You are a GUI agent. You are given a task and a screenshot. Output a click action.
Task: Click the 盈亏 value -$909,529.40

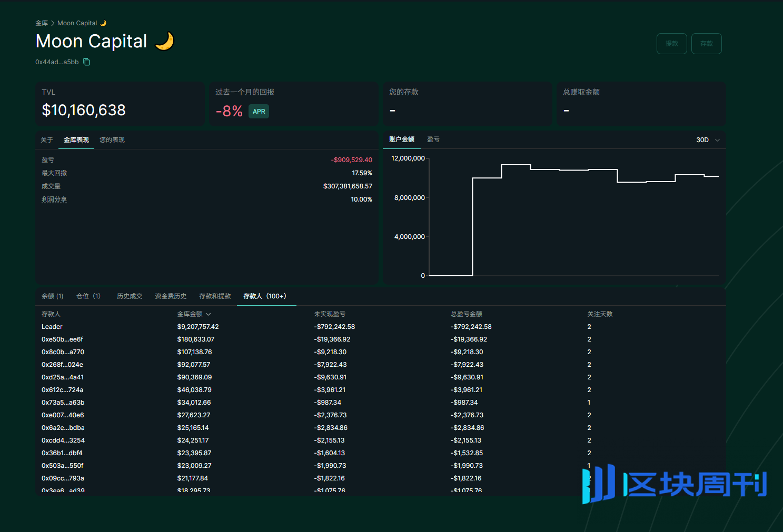(352, 160)
